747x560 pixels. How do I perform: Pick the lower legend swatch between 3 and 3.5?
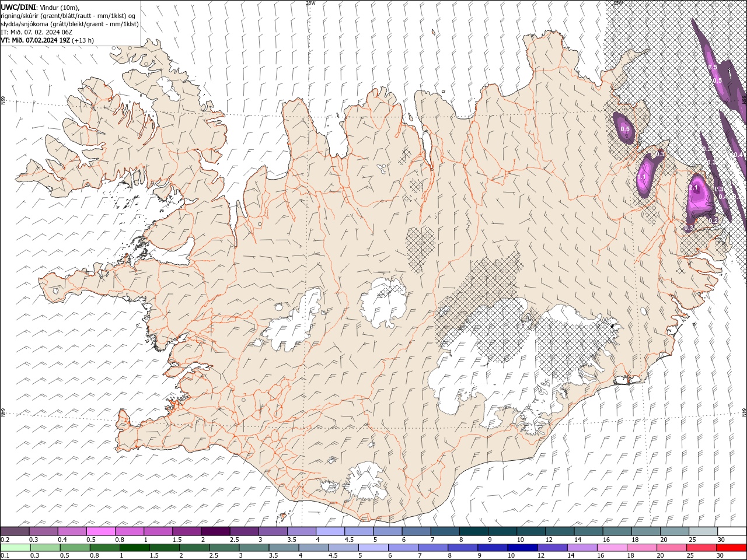254,548
